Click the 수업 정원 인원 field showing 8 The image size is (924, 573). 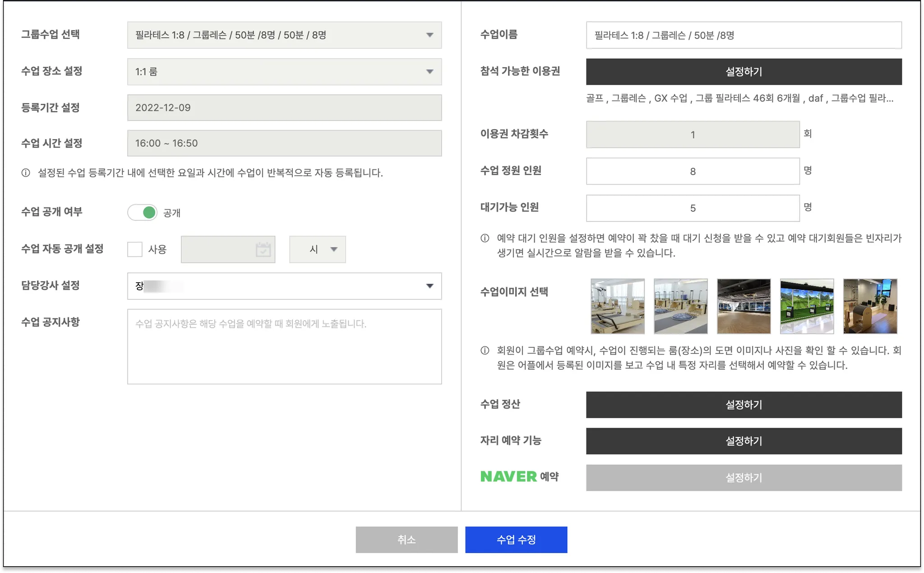tap(693, 172)
